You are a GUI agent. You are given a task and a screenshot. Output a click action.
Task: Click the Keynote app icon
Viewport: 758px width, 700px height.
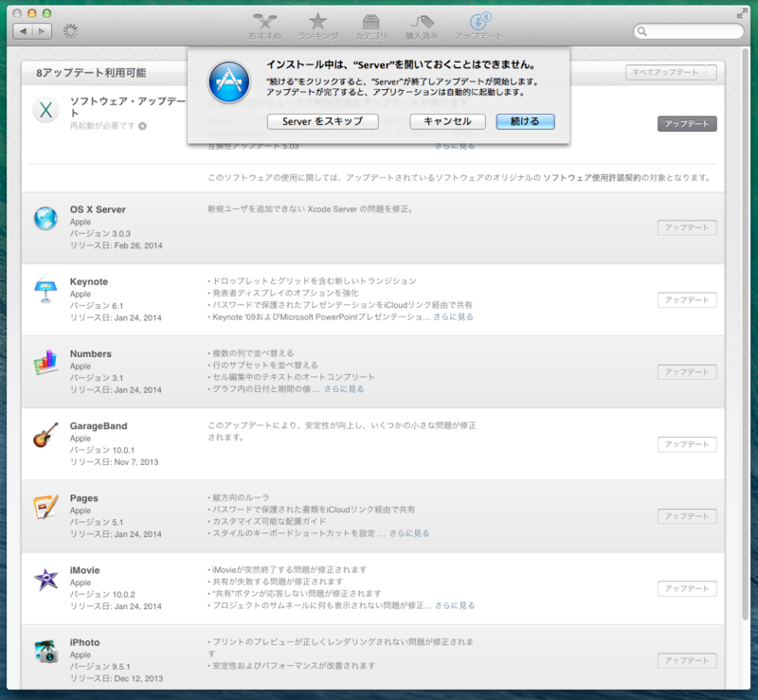click(45, 290)
